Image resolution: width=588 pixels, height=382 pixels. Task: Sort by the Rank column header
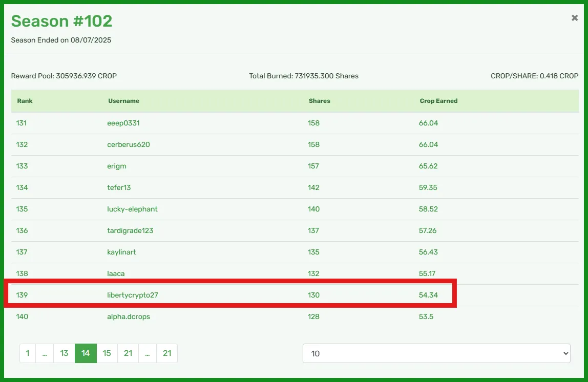tap(25, 101)
